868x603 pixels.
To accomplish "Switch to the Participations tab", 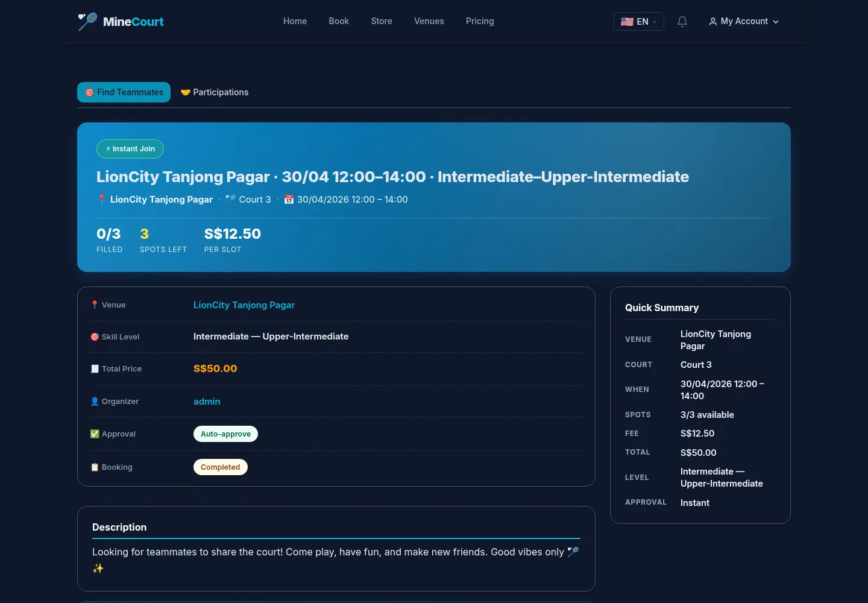I will pos(215,92).
